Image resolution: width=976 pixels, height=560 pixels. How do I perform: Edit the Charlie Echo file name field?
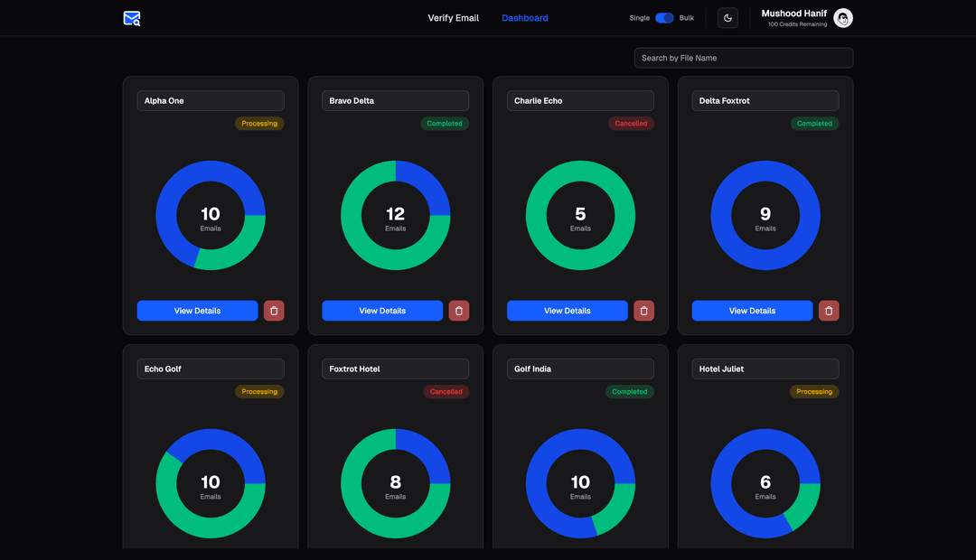tap(580, 101)
